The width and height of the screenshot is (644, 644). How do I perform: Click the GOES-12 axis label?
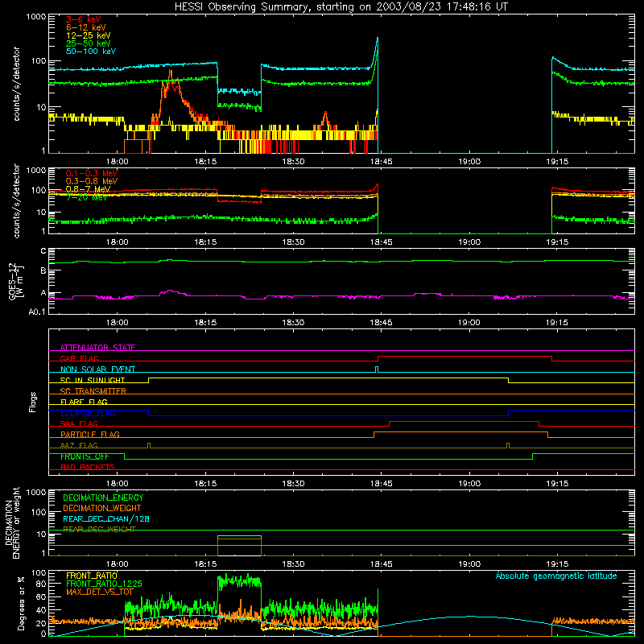click(x=13, y=281)
